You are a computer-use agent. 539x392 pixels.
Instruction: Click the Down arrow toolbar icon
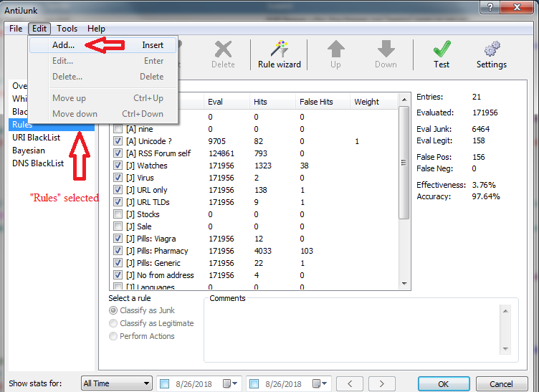pos(386,54)
